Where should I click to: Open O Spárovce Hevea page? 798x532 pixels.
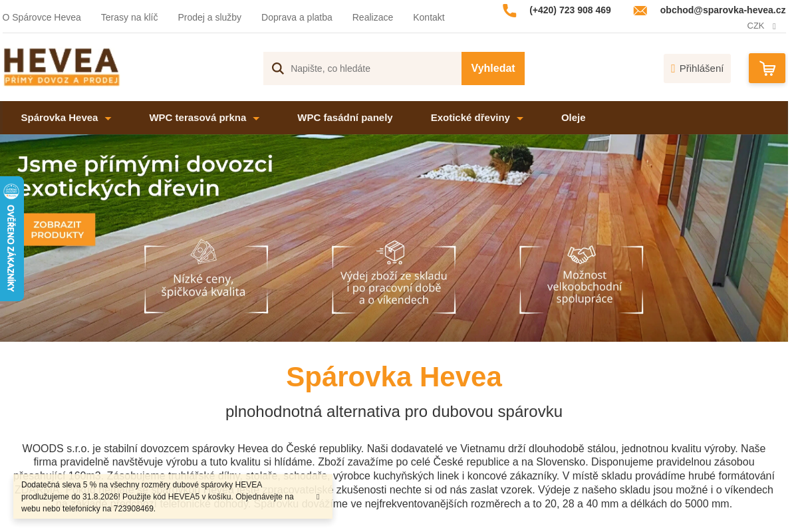(42, 17)
